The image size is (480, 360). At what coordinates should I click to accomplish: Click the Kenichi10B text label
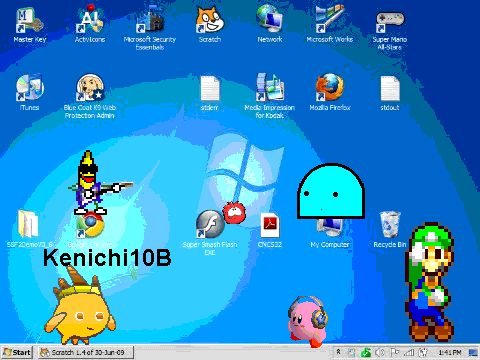107,258
